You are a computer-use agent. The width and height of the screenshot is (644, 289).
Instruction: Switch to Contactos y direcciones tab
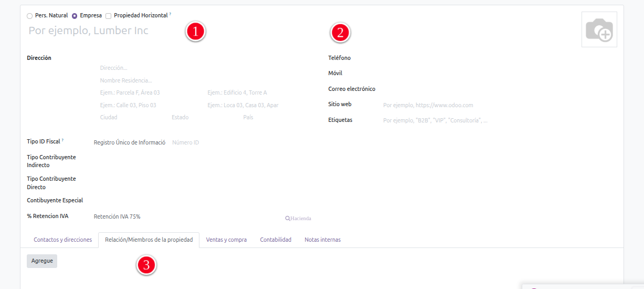point(63,240)
